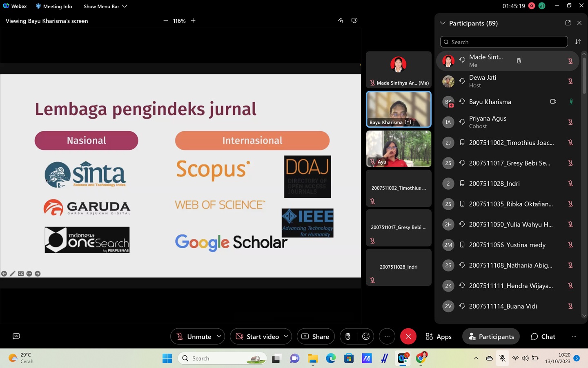Toggle the Participants panel button
The image size is (588, 368).
coord(491,337)
